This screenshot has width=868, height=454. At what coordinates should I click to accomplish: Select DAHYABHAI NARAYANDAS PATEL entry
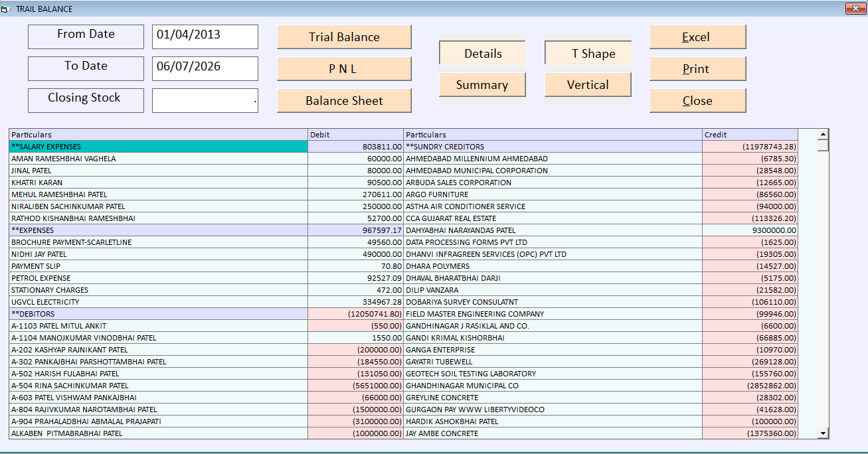pyautogui.click(x=553, y=230)
